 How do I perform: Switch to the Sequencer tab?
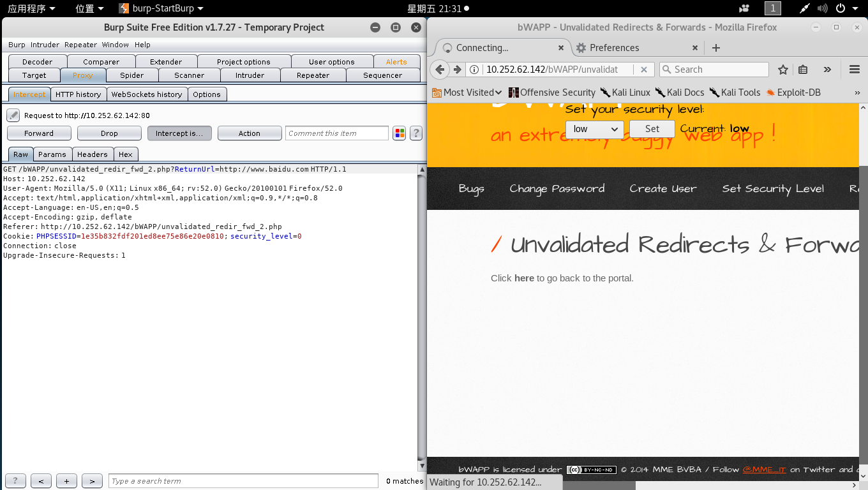[x=383, y=75]
